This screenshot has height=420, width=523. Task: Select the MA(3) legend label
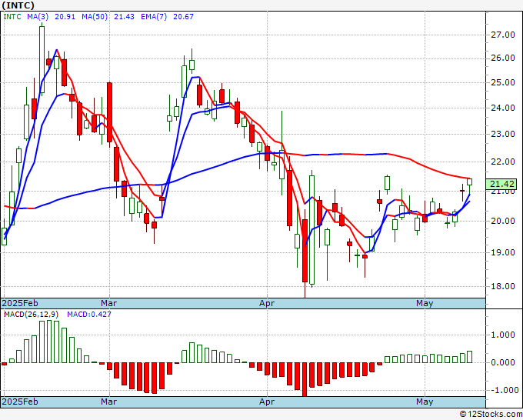click(x=38, y=17)
